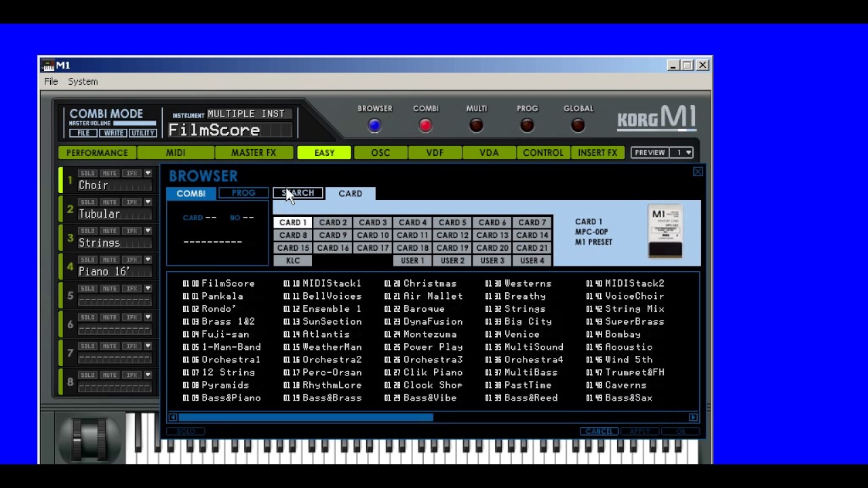Solo the Choir timbre on track 1
Viewport: 868px width, 488px height.
point(87,174)
